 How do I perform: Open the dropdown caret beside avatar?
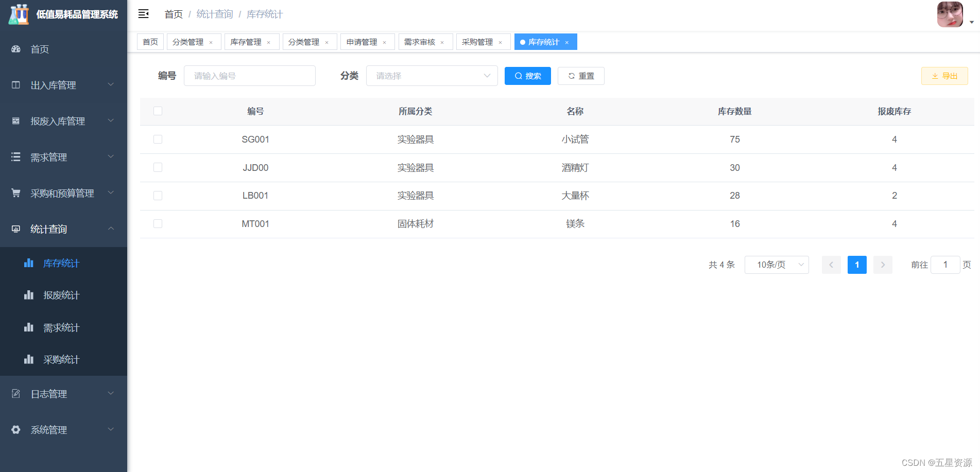click(x=972, y=22)
